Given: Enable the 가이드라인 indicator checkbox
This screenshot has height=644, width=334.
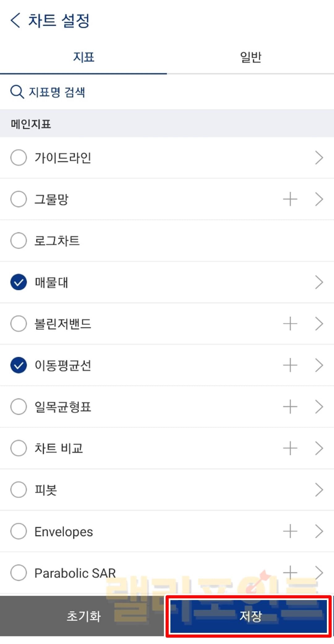Looking at the screenshot, I should coord(19,158).
